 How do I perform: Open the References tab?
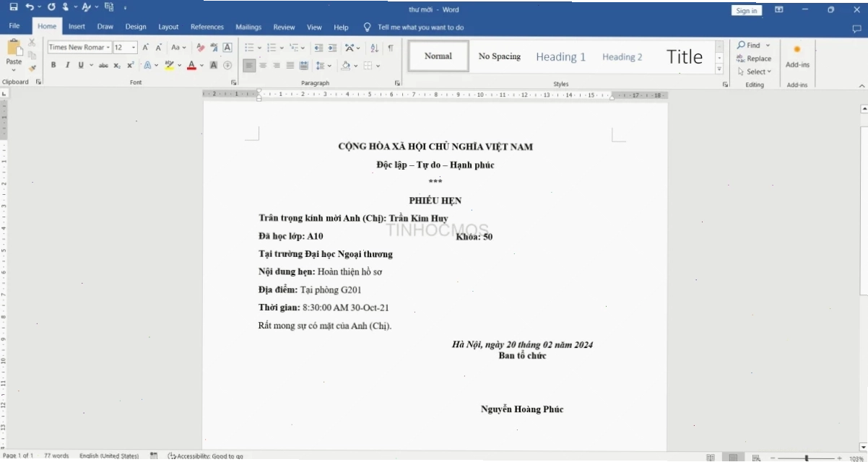tap(207, 27)
